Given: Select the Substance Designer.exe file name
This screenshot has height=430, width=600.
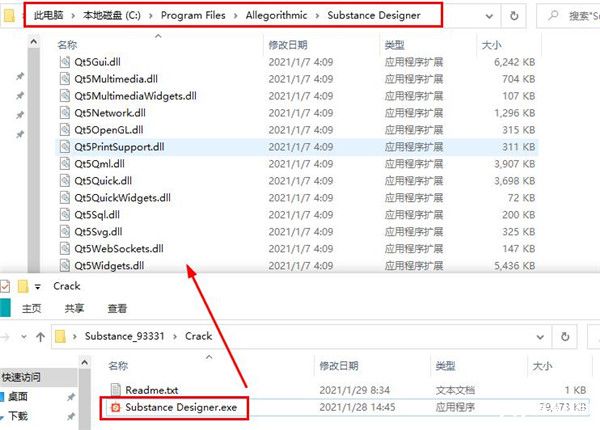Looking at the screenshot, I should 181,407.
